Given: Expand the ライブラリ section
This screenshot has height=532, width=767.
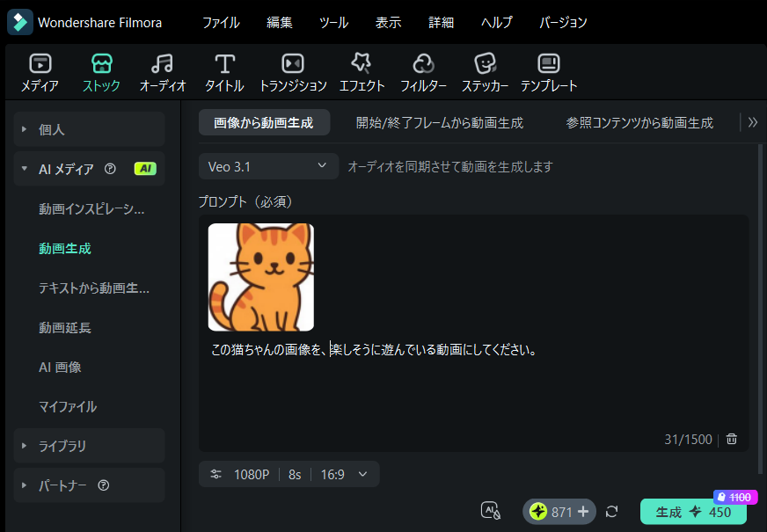Looking at the screenshot, I should coord(90,446).
